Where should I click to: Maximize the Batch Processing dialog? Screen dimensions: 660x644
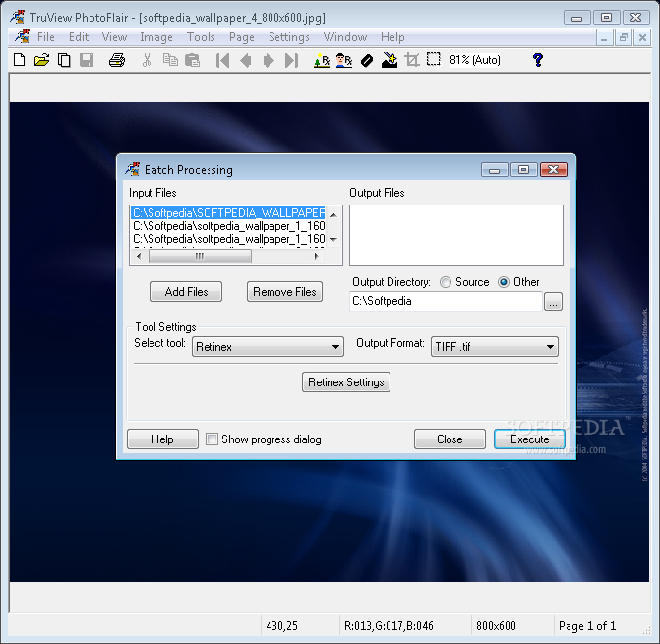click(x=523, y=170)
